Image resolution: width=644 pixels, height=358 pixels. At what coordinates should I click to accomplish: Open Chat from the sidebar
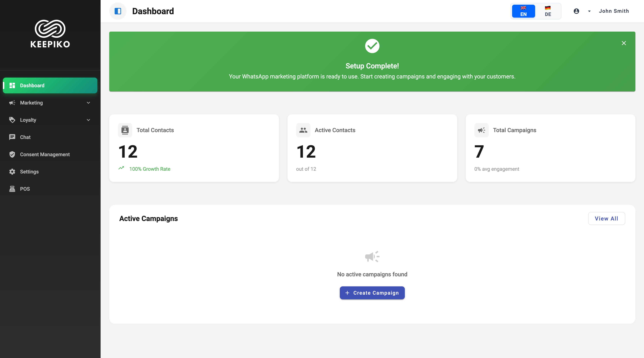pyautogui.click(x=25, y=137)
